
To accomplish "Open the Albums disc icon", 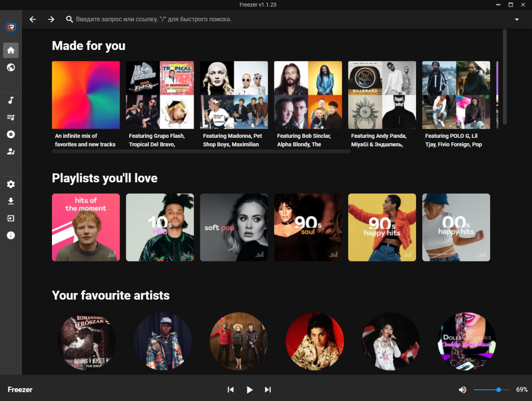I will 11,134.
